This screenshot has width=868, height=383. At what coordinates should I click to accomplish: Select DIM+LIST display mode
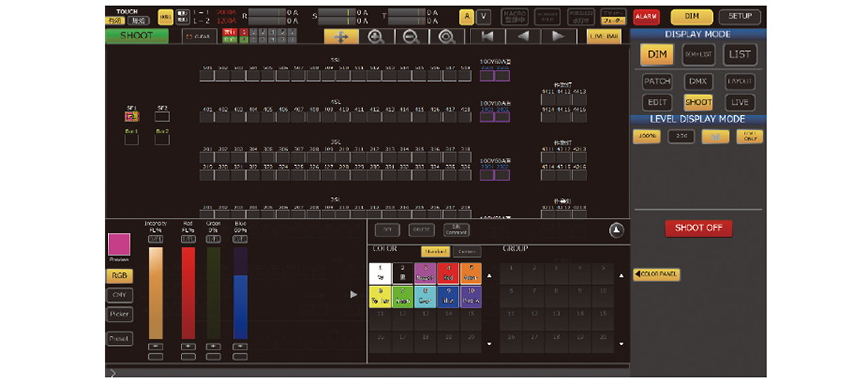coord(698,55)
